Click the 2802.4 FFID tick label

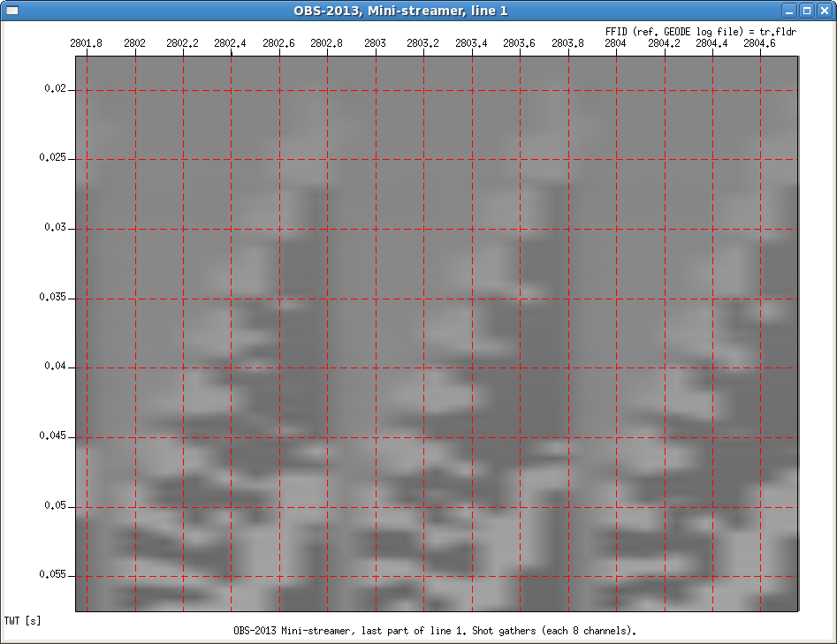coord(231,43)
